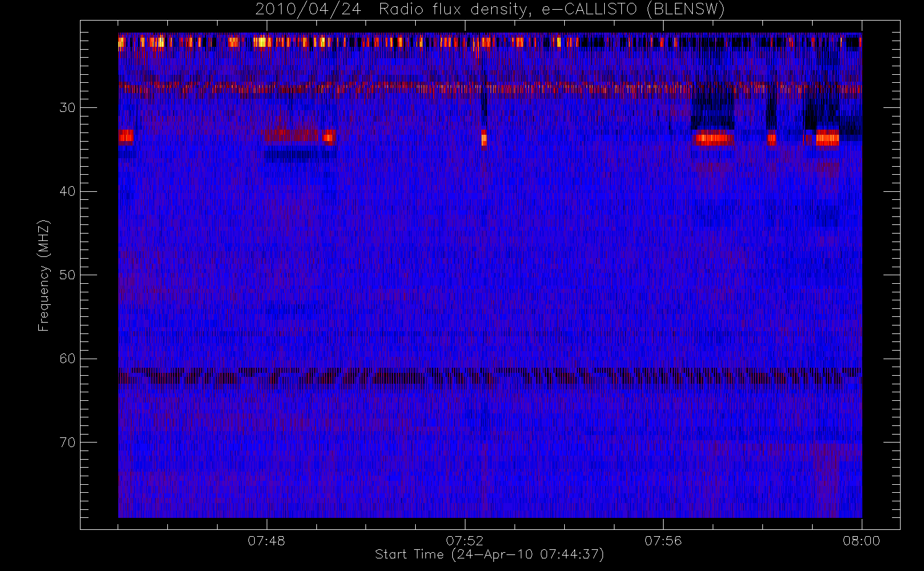Click the plot title '2010/04/24 Radio flux density, e-CALLISTO (BLENSW)'

click(489, 10)
